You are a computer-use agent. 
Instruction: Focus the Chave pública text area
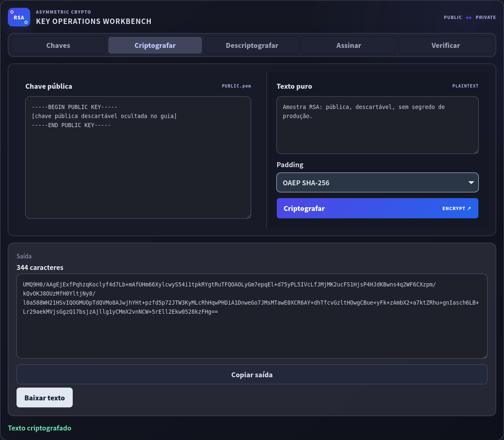point(138,157)
